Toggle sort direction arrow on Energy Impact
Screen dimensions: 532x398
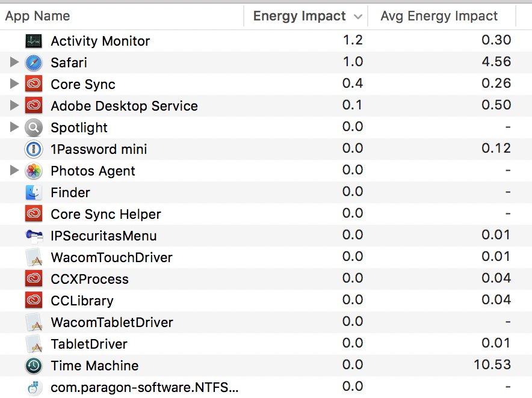click(358, 17)
